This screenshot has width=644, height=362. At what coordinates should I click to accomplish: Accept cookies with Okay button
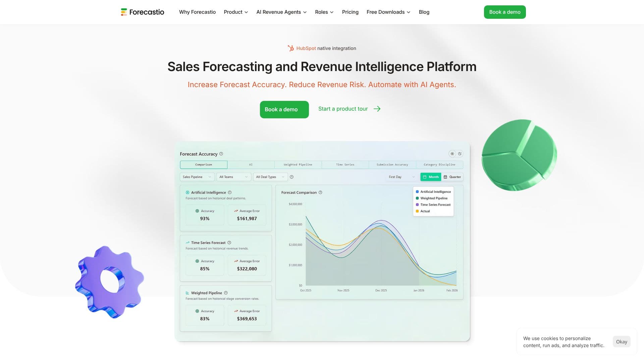(622, 342)
